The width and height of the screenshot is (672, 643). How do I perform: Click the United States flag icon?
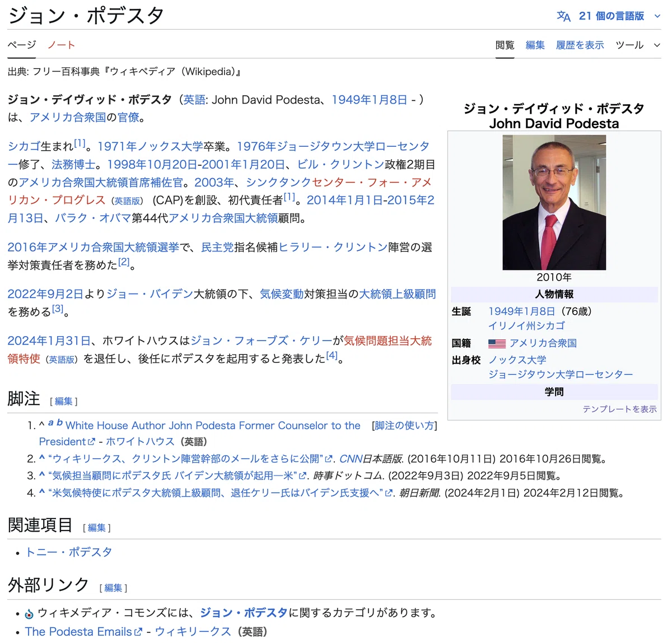click(497, 343)
